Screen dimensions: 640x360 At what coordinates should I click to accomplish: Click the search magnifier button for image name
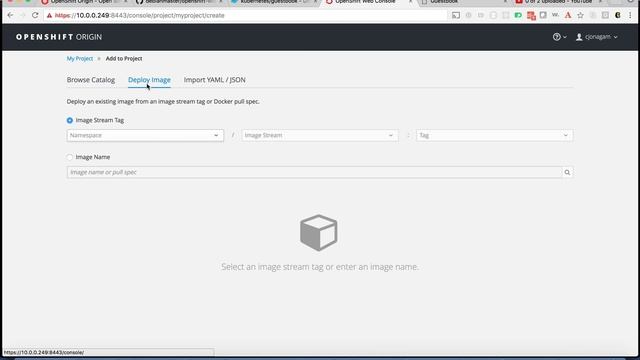(567, 172)
